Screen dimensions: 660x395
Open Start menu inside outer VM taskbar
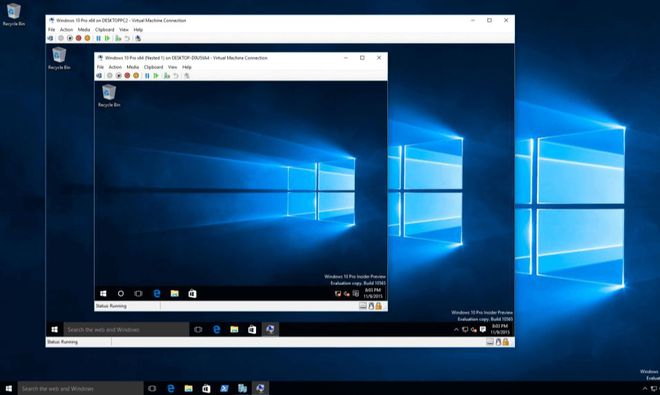point(54,330)
